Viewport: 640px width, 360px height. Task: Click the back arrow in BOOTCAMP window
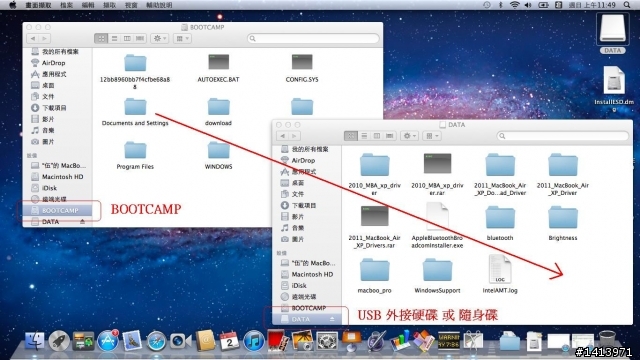(33, 38)
